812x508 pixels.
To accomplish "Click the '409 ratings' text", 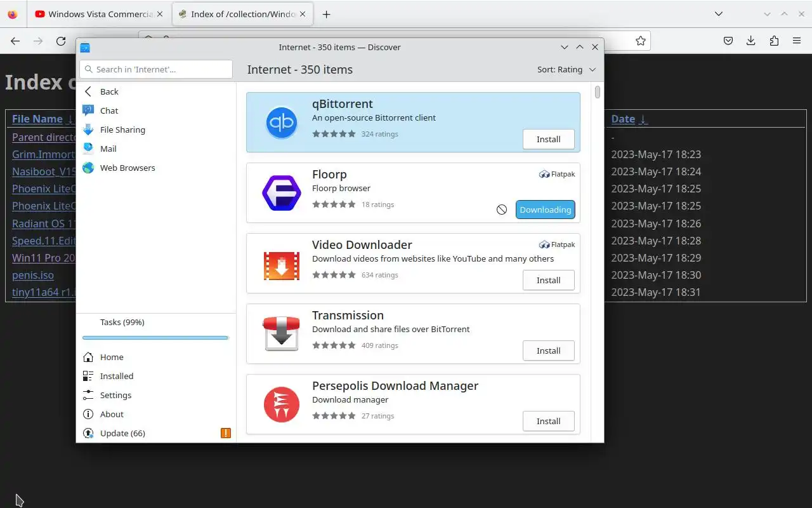I will 380,345.
